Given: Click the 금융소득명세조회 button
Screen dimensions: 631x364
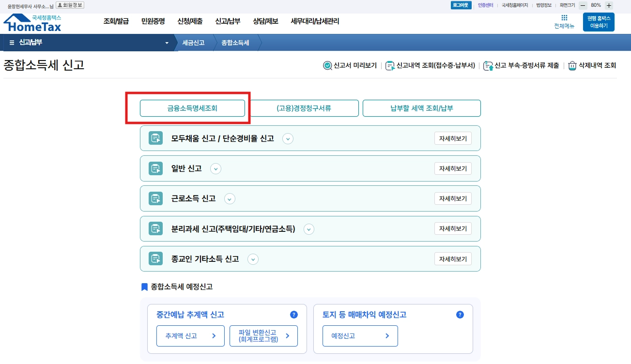Looking at the screenshot, I should point(192,108).
